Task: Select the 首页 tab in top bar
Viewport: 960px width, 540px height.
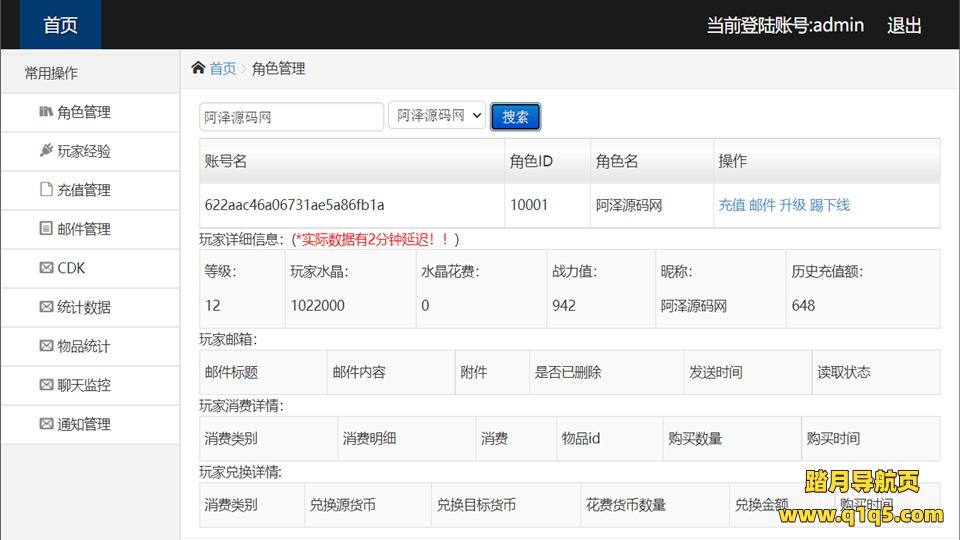Action: pos(60,25)
